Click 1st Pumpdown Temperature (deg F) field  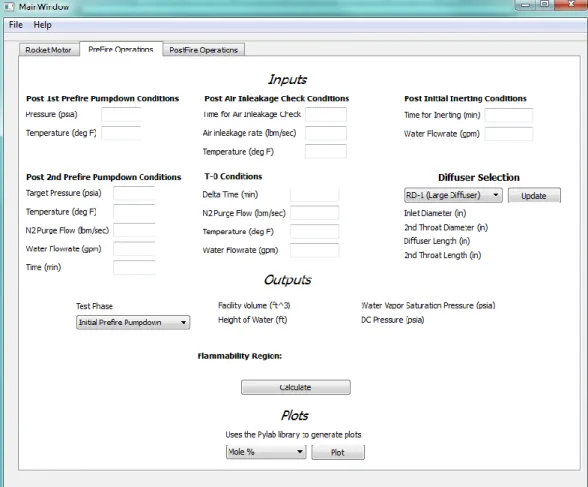tap(121, 133)
